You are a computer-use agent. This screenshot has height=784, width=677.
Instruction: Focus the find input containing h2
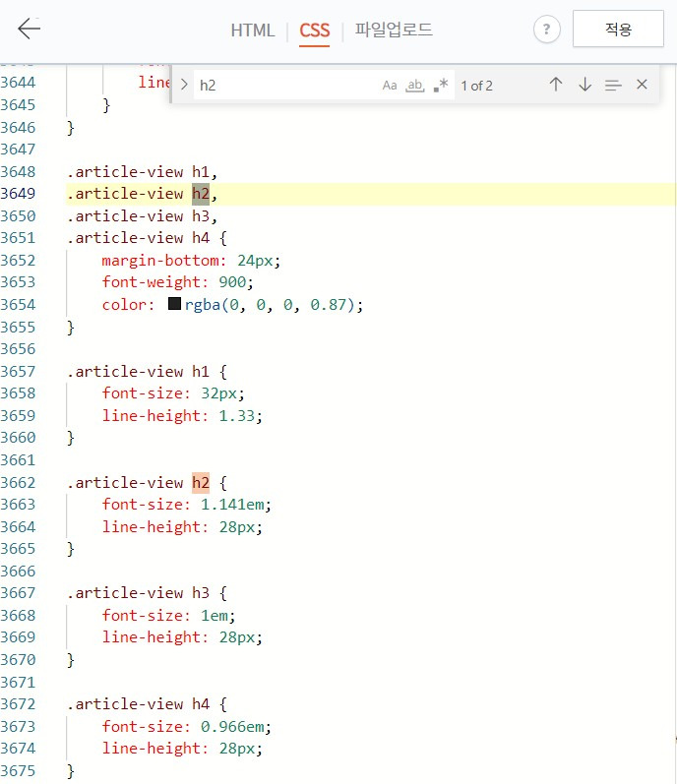coord(285,85)
